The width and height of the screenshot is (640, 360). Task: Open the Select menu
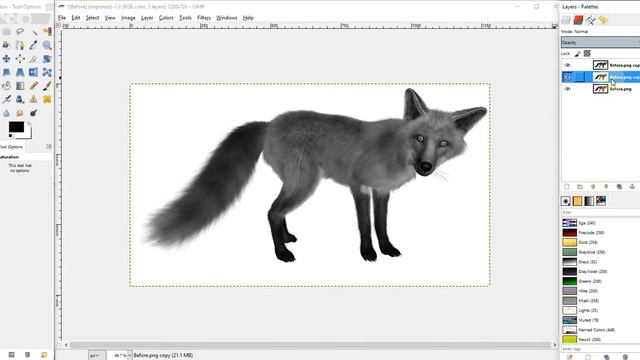click(x=92, y=18)
